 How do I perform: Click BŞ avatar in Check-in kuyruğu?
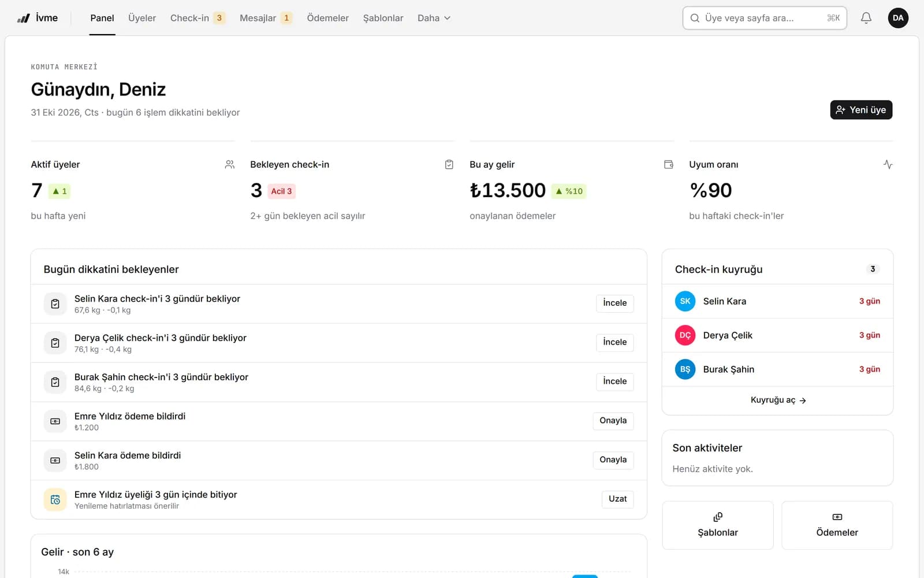pos(685,369)
